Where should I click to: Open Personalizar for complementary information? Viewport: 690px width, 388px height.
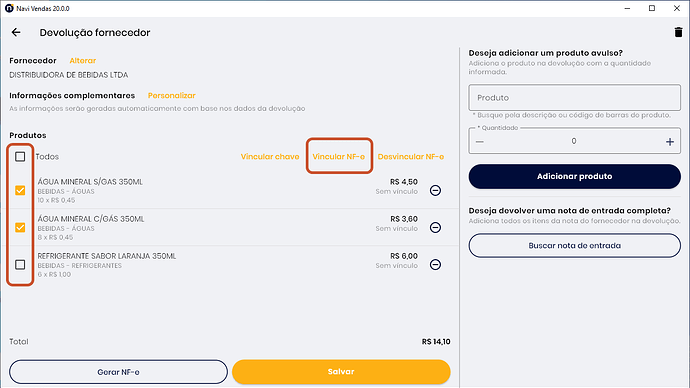point(172,95)
